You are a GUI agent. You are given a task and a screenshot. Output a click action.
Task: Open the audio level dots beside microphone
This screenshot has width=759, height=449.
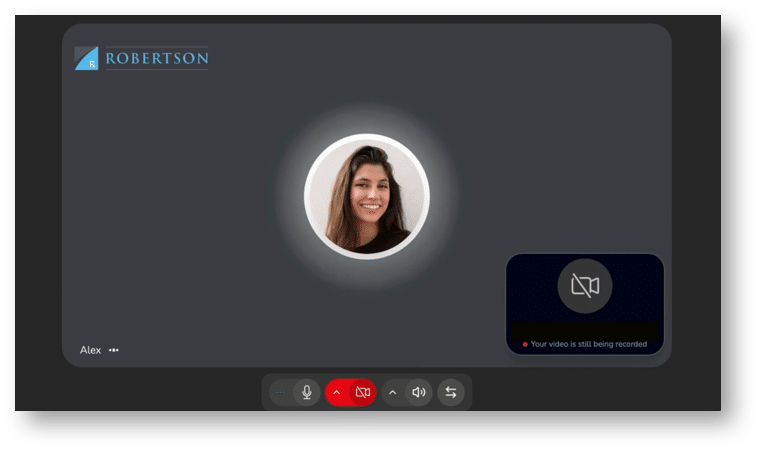click(280, 392)
